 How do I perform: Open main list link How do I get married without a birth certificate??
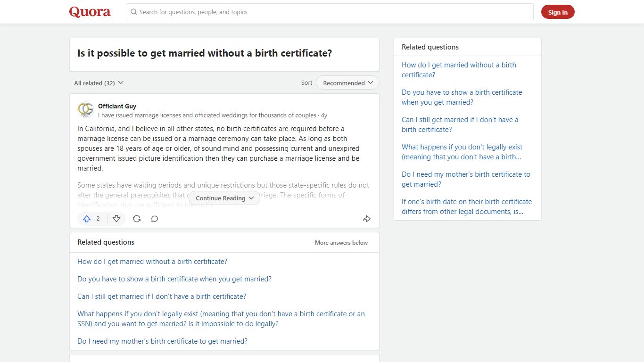[x=152, y=262]
